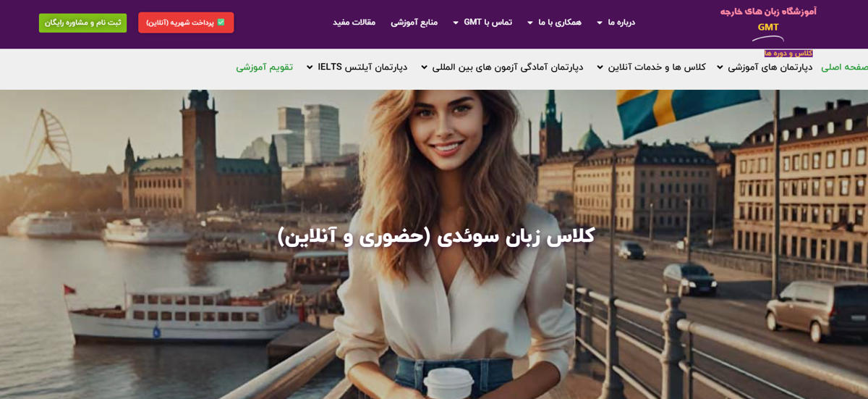Click the small کلاس و دوره ها tag
Screen dimensions: 868x399
(x=788, y=54)
